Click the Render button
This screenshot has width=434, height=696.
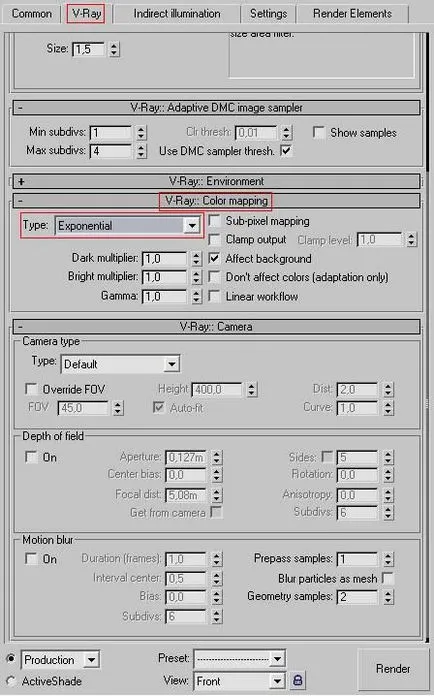pos(392,668)
